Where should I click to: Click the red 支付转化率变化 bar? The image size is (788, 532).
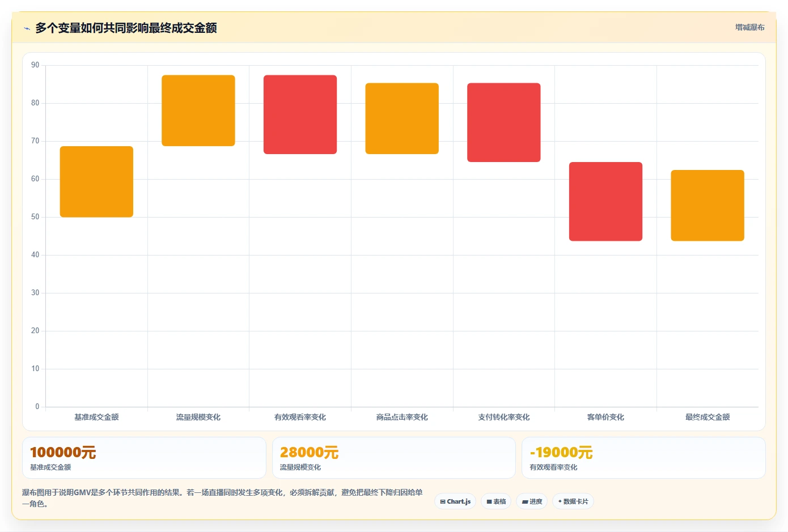pyautogui.click(x=504, y=122)
